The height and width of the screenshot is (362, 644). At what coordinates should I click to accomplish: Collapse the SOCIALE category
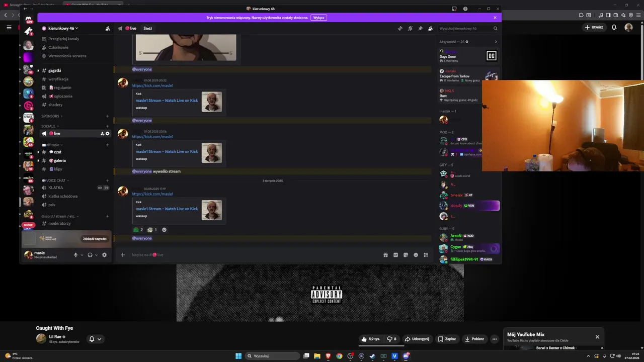50,126
